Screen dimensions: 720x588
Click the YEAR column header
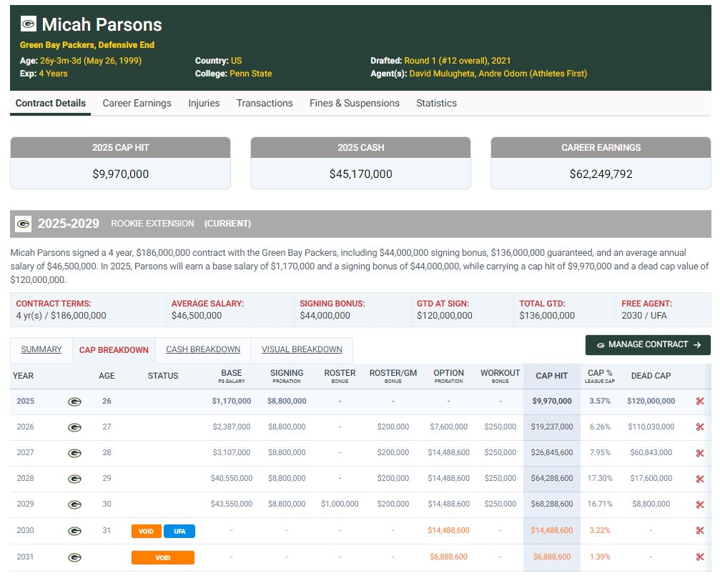23,376
